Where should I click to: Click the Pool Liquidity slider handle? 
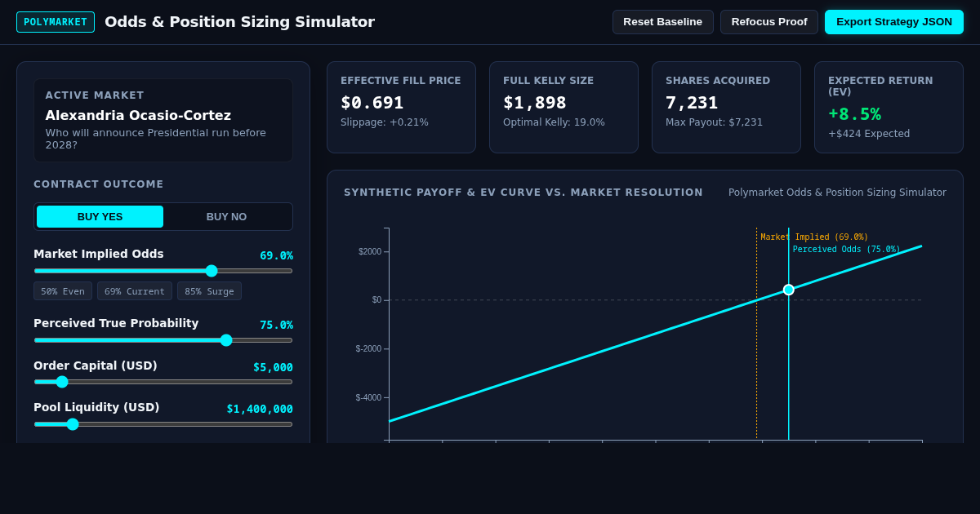pos(73,424)
